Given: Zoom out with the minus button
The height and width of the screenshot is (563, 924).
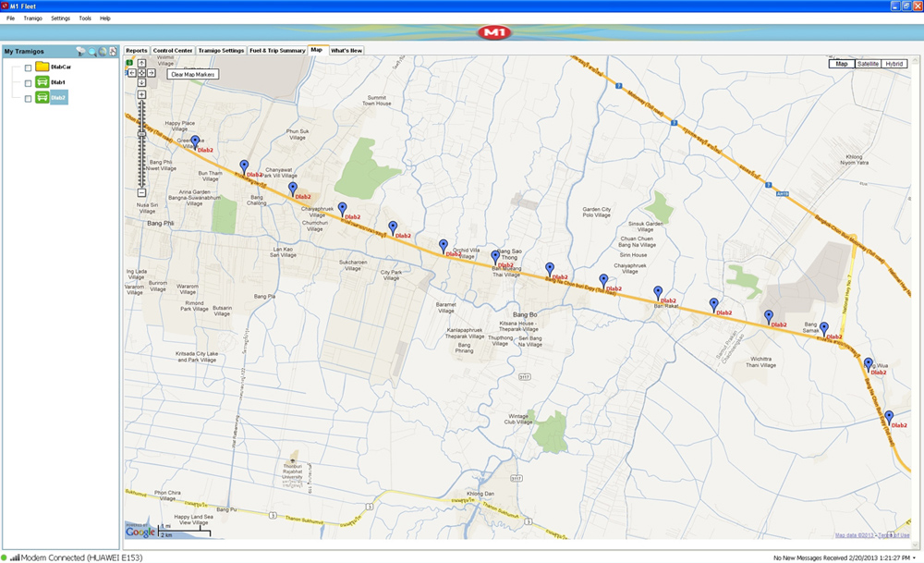Looking at the screenshot, I should pyautogui.click(x=141, y=193).
